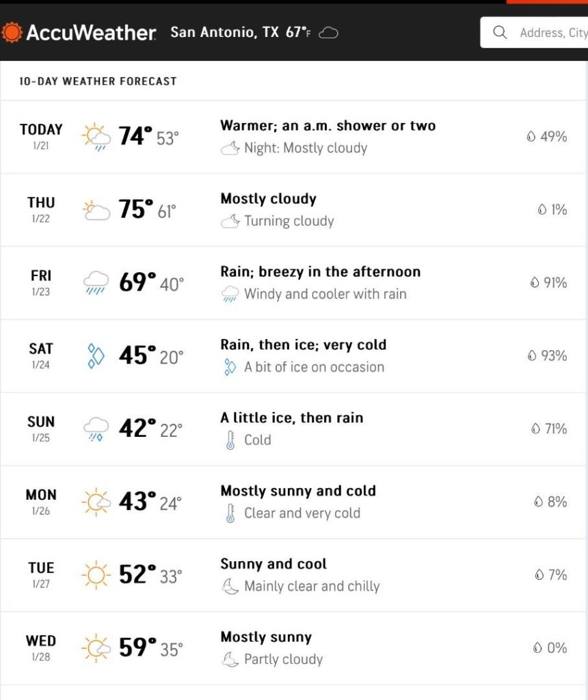The width and height of the screenshot is (588, 700).
Task: Click Today's sun and shower weather icon
Action: 96,137
